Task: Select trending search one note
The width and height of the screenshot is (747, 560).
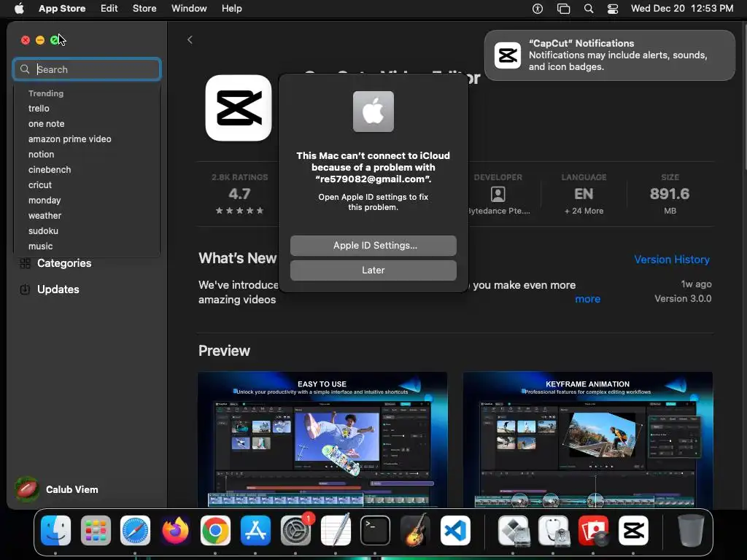Action: [x=46, y=124]
